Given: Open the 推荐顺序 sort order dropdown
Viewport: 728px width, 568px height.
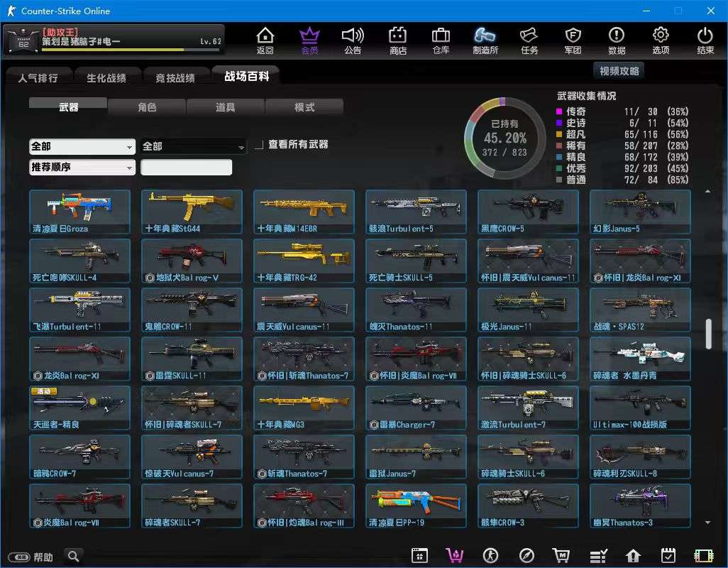Looking at the screenshot, I should coord(82,167).
